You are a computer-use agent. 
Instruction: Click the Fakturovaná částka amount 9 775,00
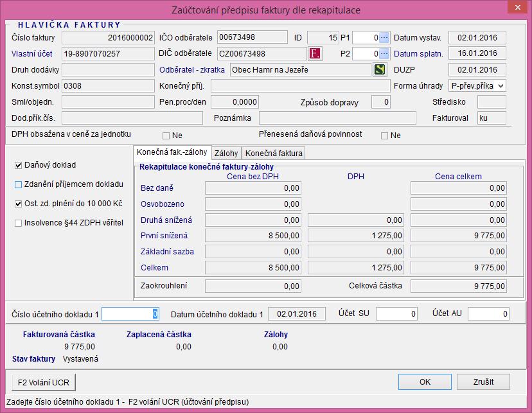point(80,347)
